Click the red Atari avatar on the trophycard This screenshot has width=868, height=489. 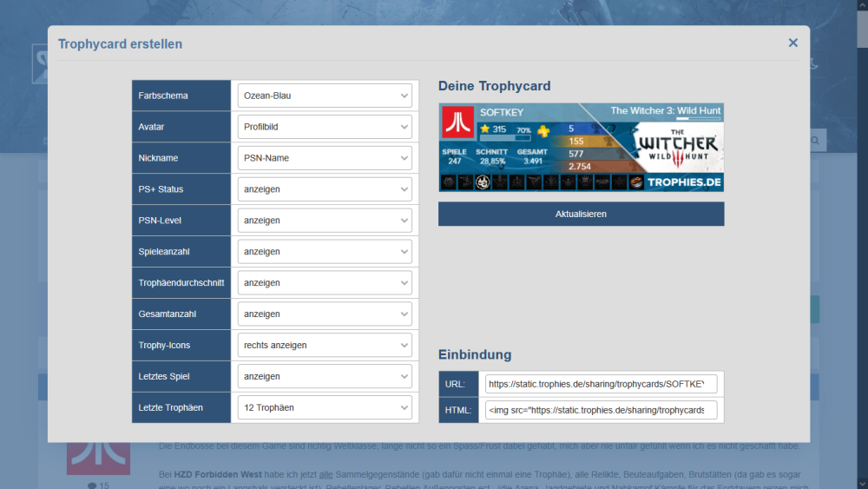point(457,122)
